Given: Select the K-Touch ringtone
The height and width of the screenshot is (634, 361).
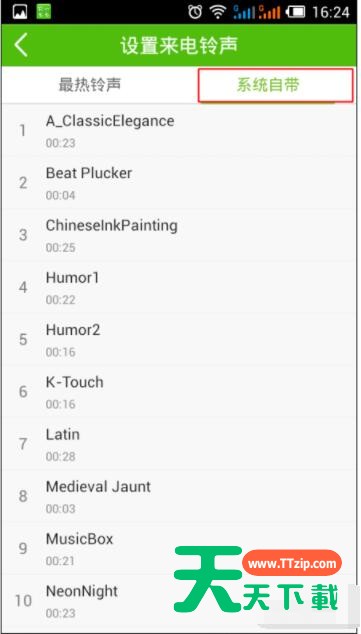Looking at the screenshot, I should [180, 391].
